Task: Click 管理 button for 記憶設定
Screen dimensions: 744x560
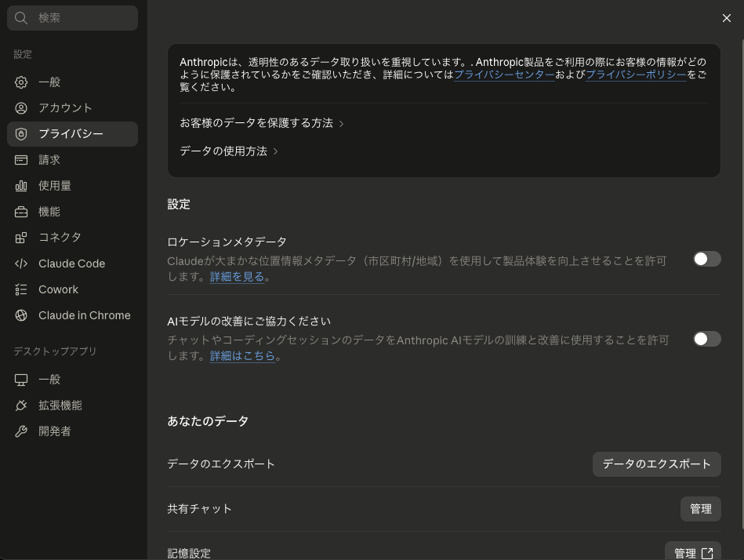Action: tap(693, 551)
